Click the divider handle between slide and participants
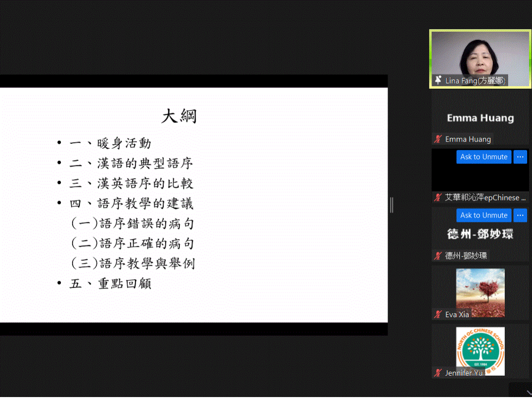The image size is (532, 399). point(392,205)
